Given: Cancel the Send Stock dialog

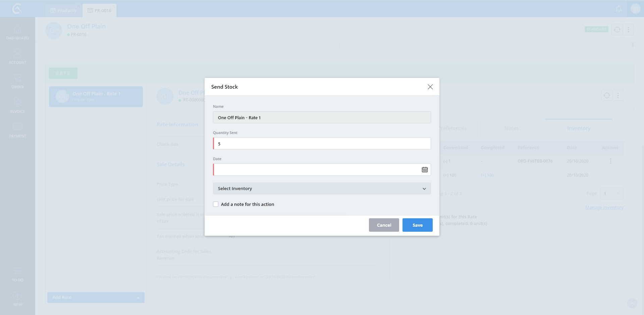Looking at the screenshot, I should tap(384, 225).
